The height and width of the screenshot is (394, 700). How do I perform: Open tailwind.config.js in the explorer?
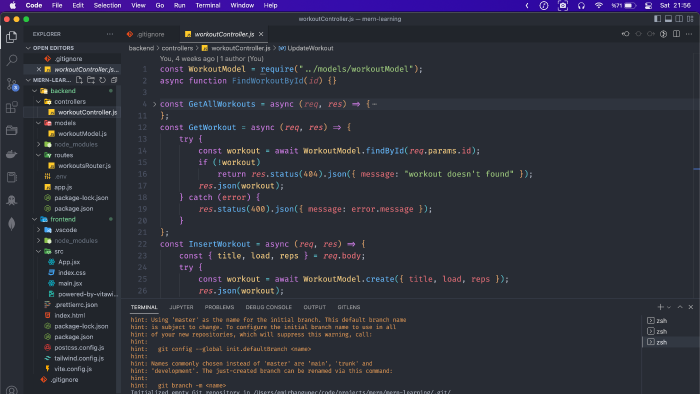(x=79, y=358)
